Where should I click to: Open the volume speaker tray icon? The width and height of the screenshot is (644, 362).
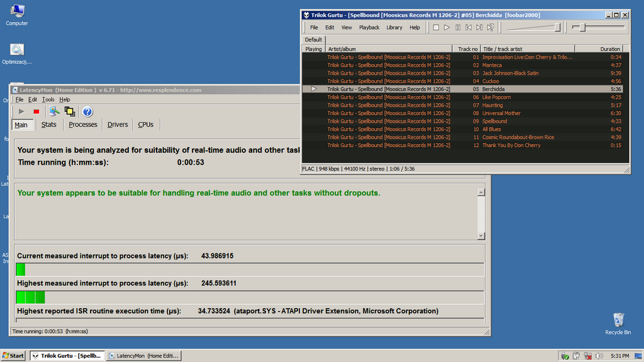point(599,356)
